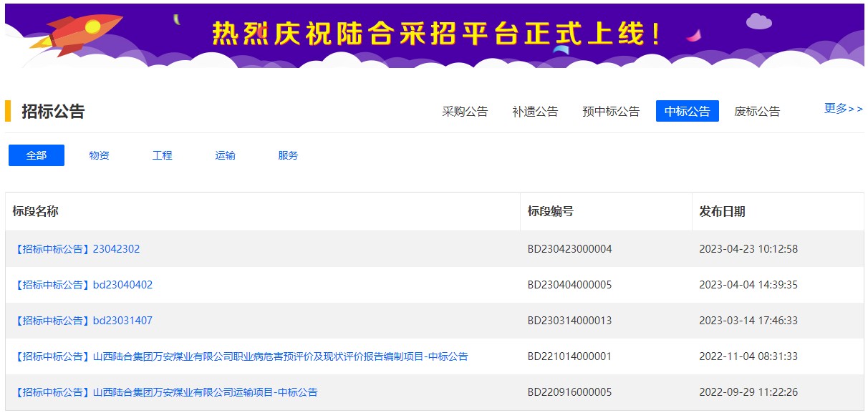
Task: Filter announcements by 工程
Action: click(162, 155)
